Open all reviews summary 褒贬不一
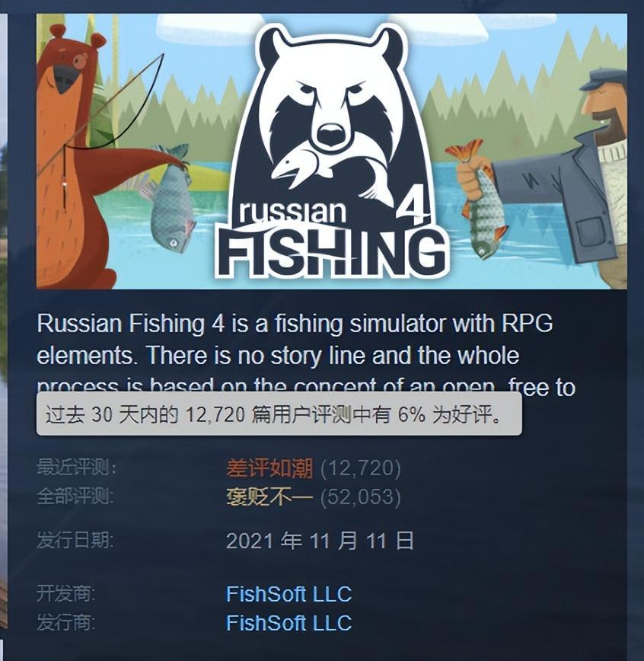 tap(269, 497)
